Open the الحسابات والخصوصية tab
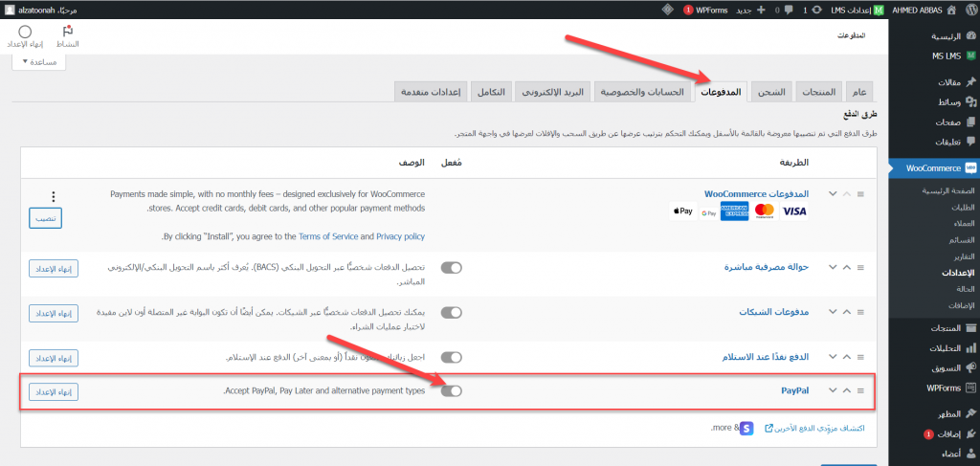Screen dimensions: 980x466 tap(642, 92)
